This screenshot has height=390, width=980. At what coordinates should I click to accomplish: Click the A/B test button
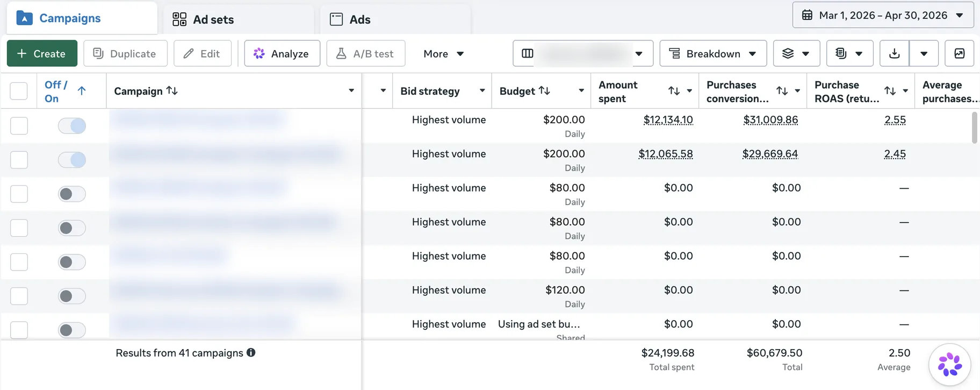[x=366, y=53]
